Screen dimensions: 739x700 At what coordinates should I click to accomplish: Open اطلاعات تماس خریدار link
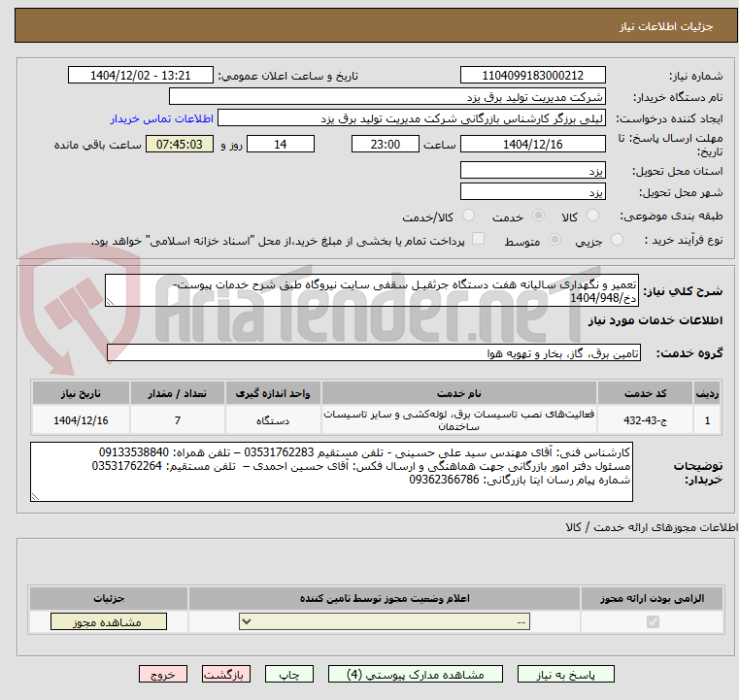(162, 118)
